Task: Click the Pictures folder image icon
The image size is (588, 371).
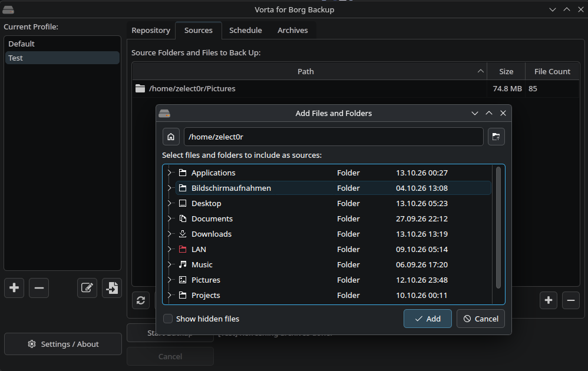Action: pyautogui.click(x=183, y=280)
